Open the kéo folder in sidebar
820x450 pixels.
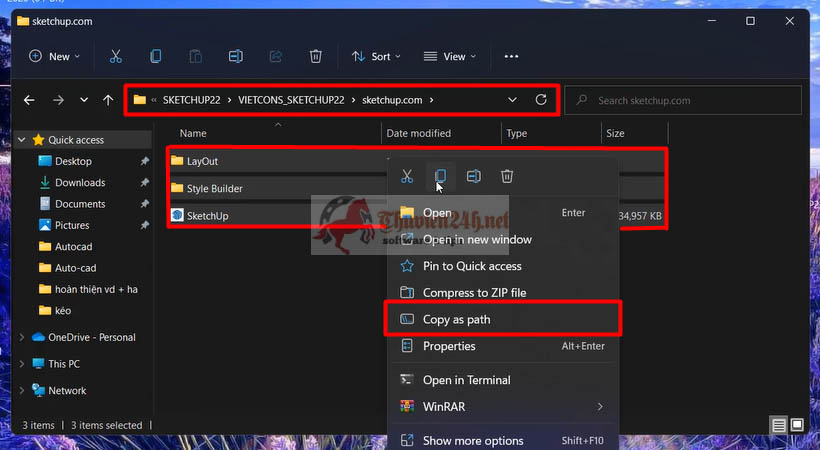pyautogui.click(x=63, y=311)
